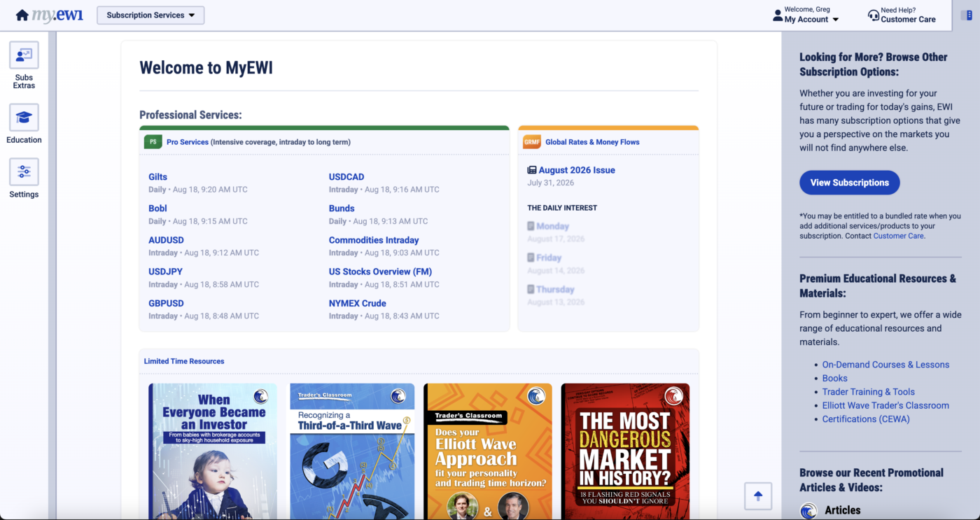Open the Subs Extras sidebar icon
Screen dimensions: 980x520
coord(24,55)
